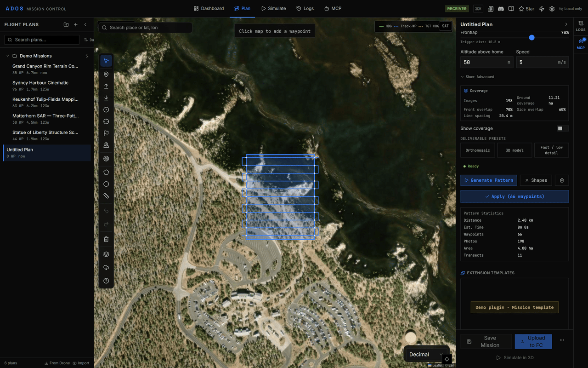Switch to the Dashboard tab

tap(209, 8)
